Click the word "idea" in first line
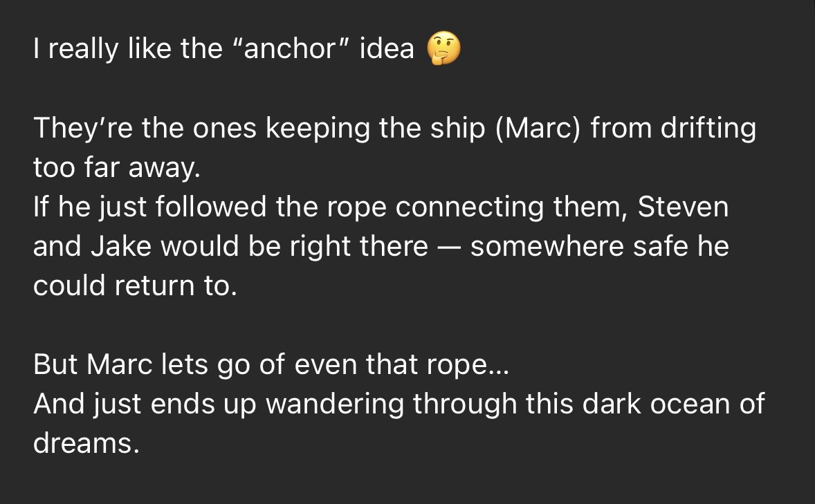The image size is (815, 504). coord(387,49)
